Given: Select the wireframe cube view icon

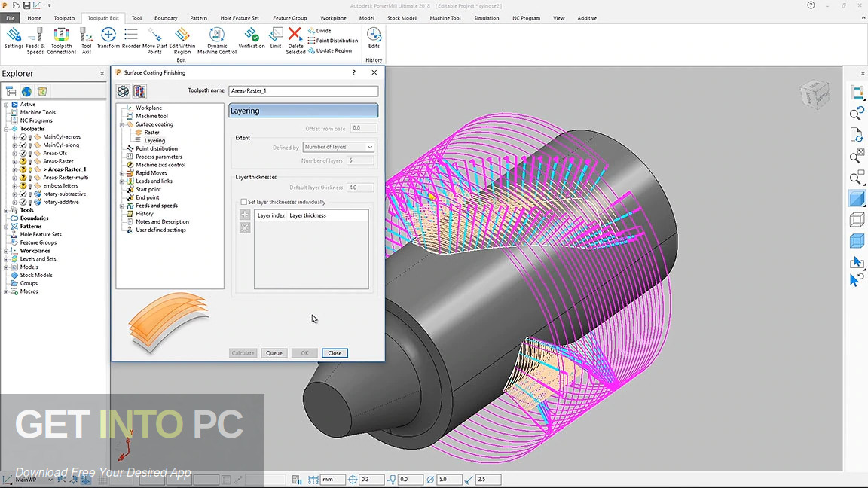Looking at the screenshot, I should pos(857,220).
